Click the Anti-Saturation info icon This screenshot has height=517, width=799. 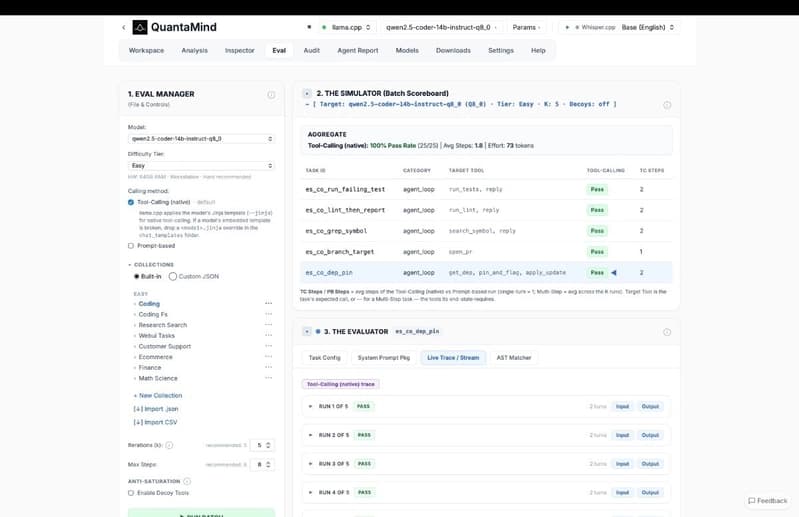click(x=187, y=481)
